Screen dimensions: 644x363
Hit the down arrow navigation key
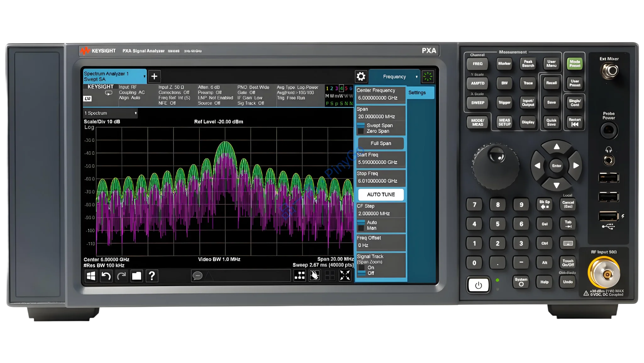(x=557, y=185)
